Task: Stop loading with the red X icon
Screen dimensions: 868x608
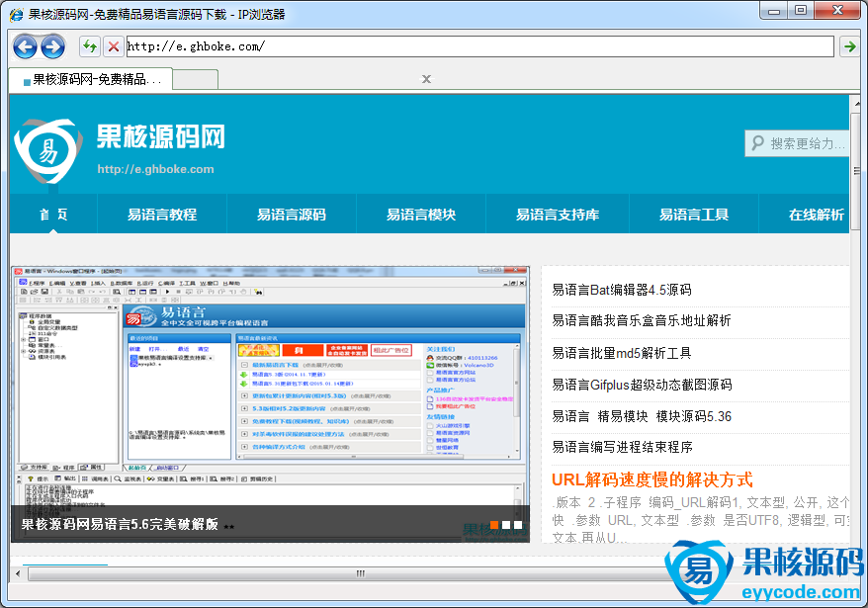Action: coord(113,46)
